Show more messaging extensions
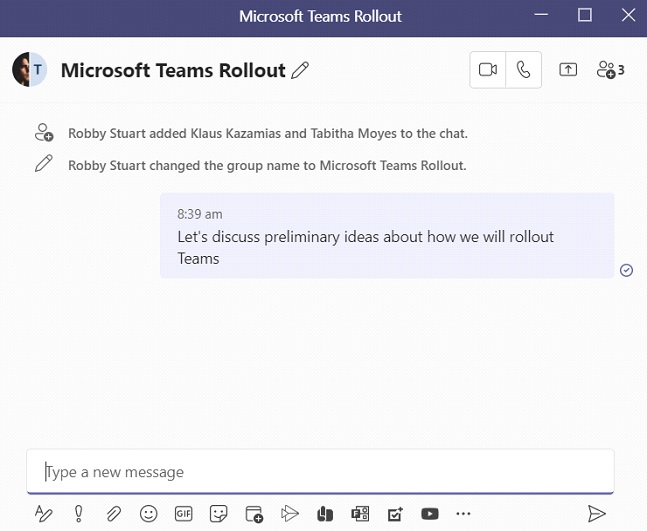 463,514
